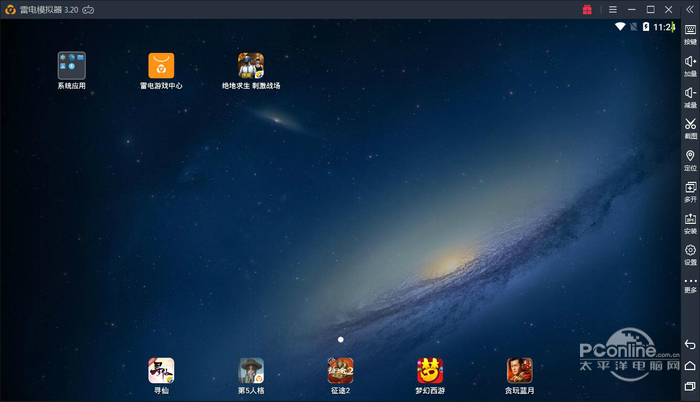
Task: Open 绝地求生 刺激战场 game
Action: pyautogui.click(x=251, y=66)
